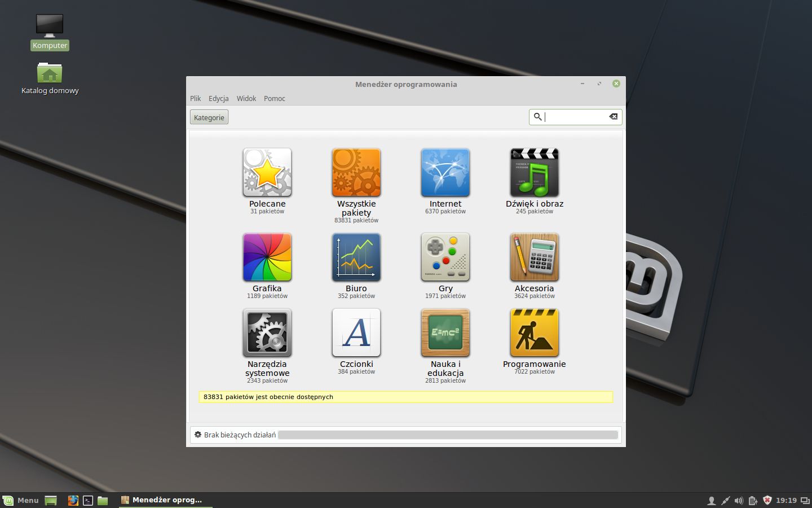Click the "6370 pakietów" count text
This screenshot has height=508, width=812.
pyautogui.click(x=445, y=212)
